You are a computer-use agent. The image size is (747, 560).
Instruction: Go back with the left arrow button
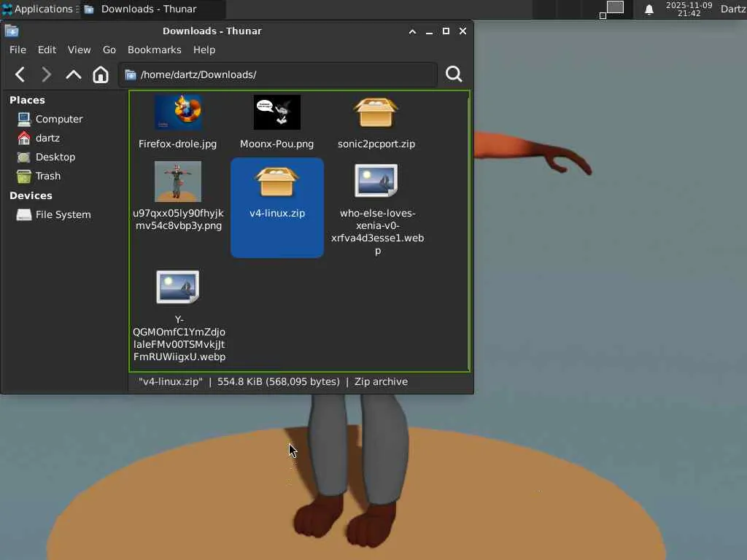pyautogui.click(x=20, y=74)
